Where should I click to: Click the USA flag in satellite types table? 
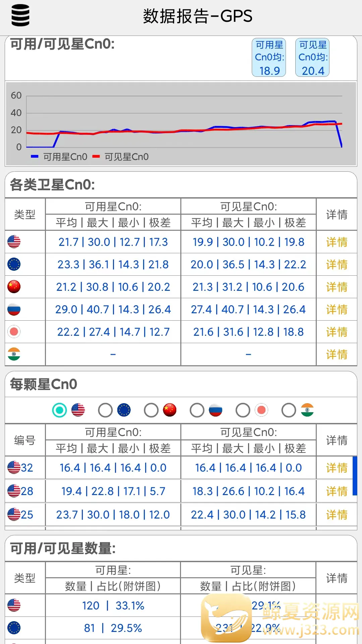pyautogui.click(x=14, y=242)
